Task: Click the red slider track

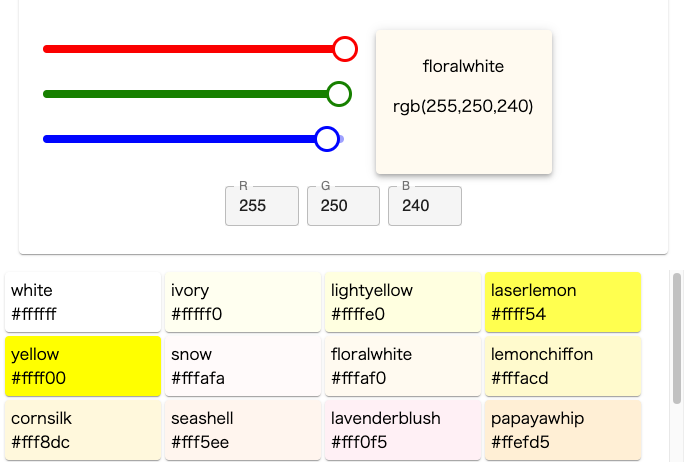Action: click(x=194, y=49)
